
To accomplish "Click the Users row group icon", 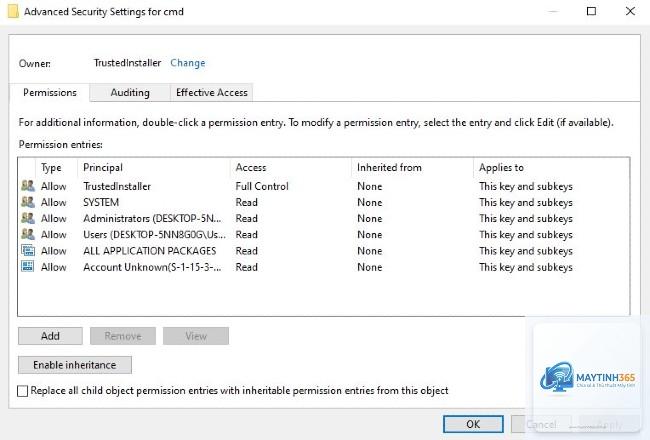I will [28, 234].
